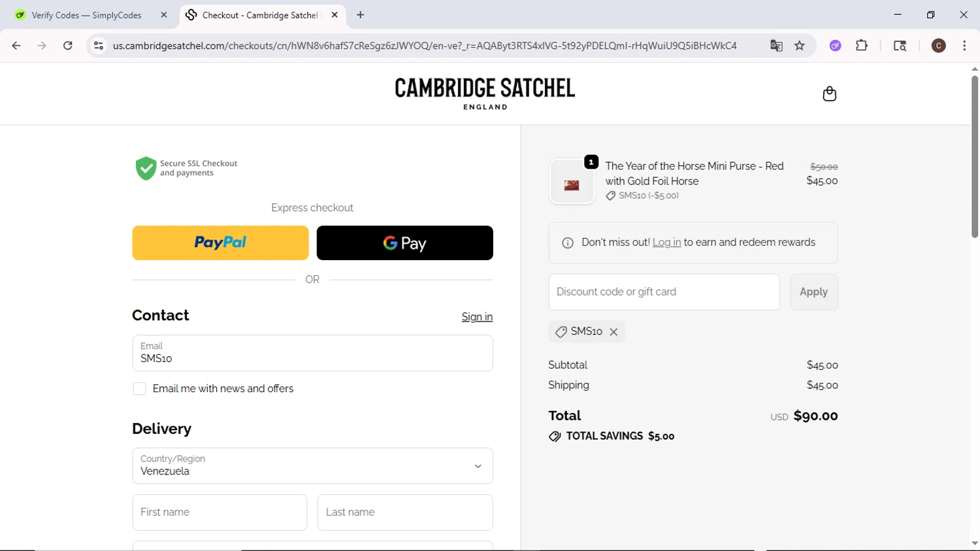The image size is (980, 551).
Task: Click the Express checkout heading
Action: (x=312, y=208)
